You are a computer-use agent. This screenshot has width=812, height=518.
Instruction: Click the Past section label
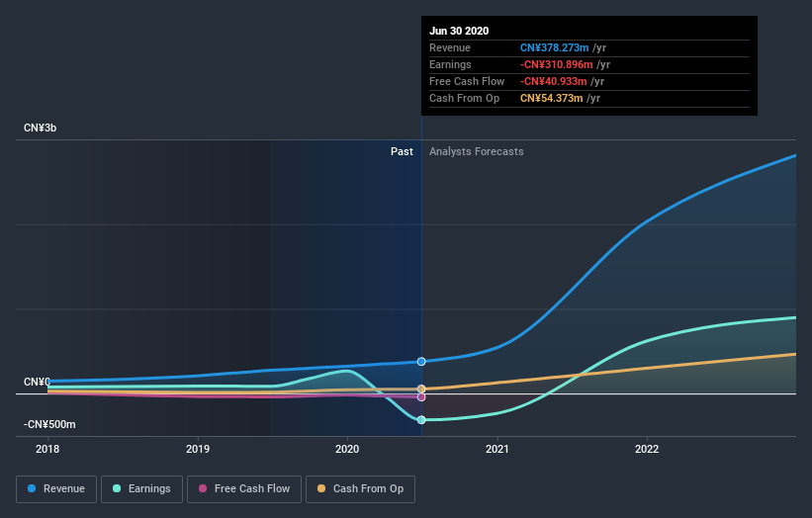pyautogui.click(x=402, y=151)
